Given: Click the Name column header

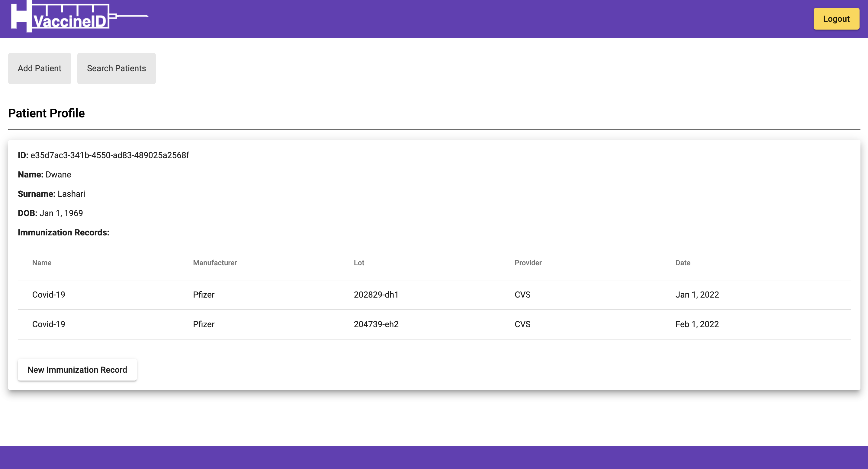Looking at the screenshot, I should [42, 263].
